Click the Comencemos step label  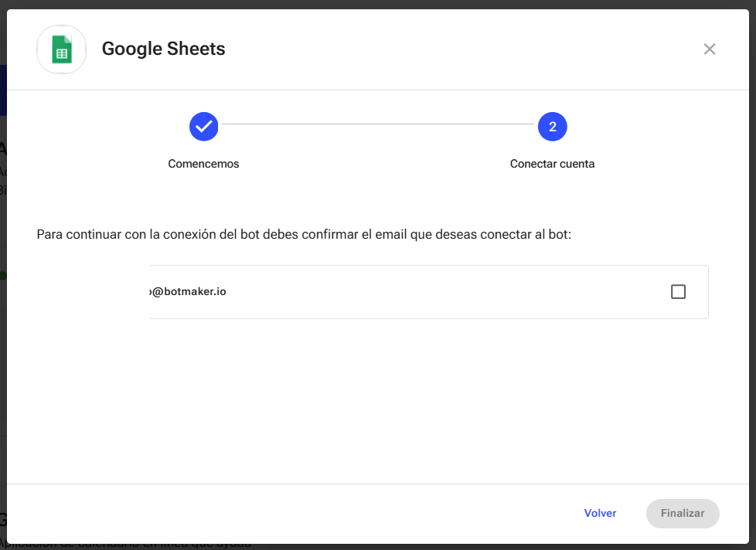203,164
